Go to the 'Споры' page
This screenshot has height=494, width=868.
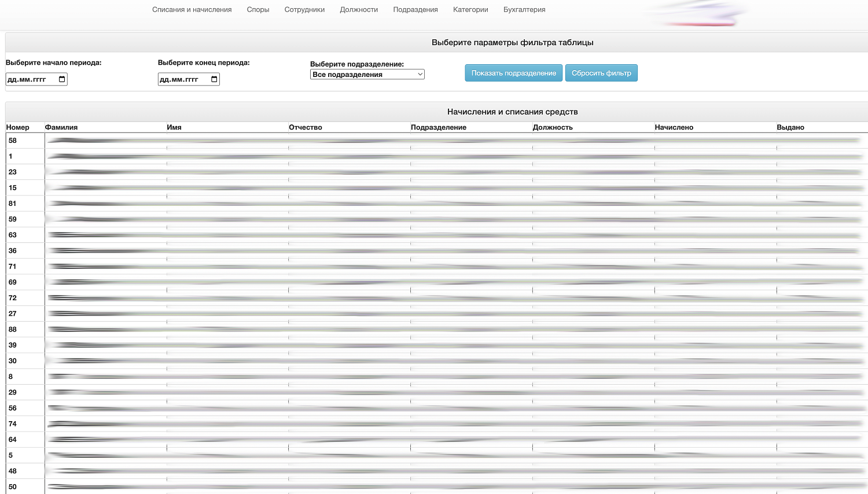[258, 10]
